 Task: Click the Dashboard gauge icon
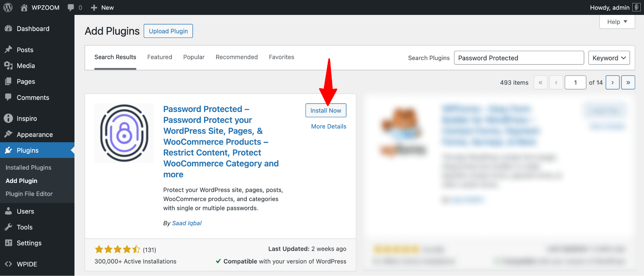[8, 29]
